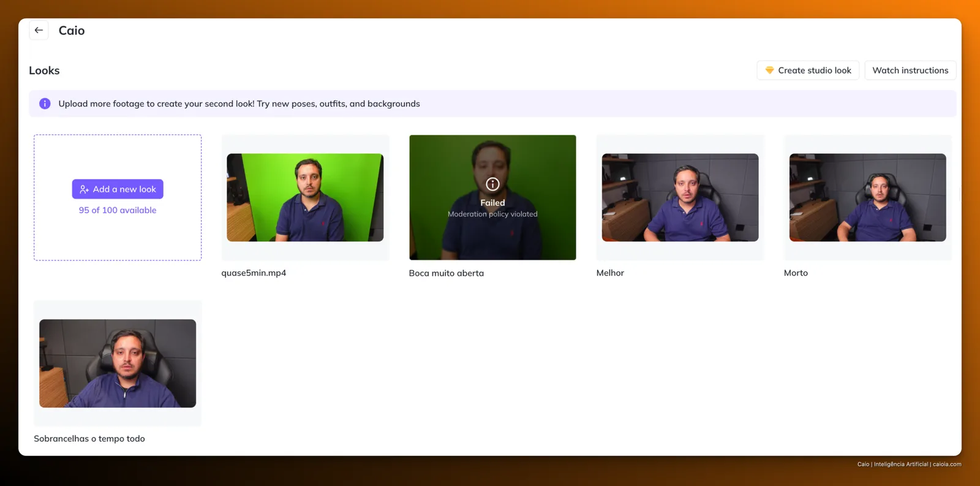Open Create studio look
The width and height of the screenshot is (980, 486).
808,70
